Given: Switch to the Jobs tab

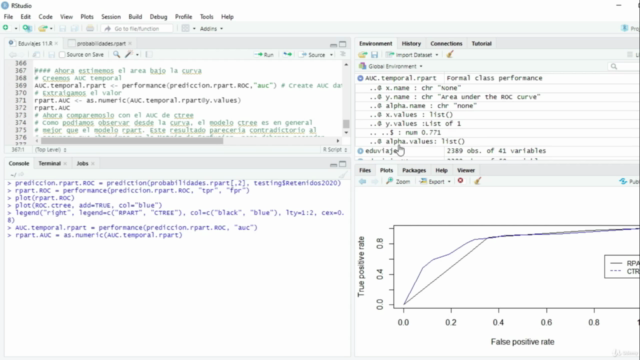Looking at the screenshot, I should [82, 163].
